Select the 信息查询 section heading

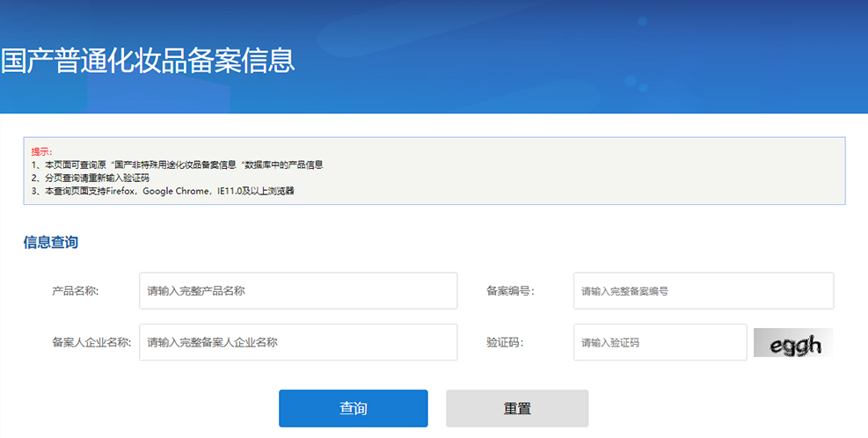pyautogui.click(x=51, y=243)
